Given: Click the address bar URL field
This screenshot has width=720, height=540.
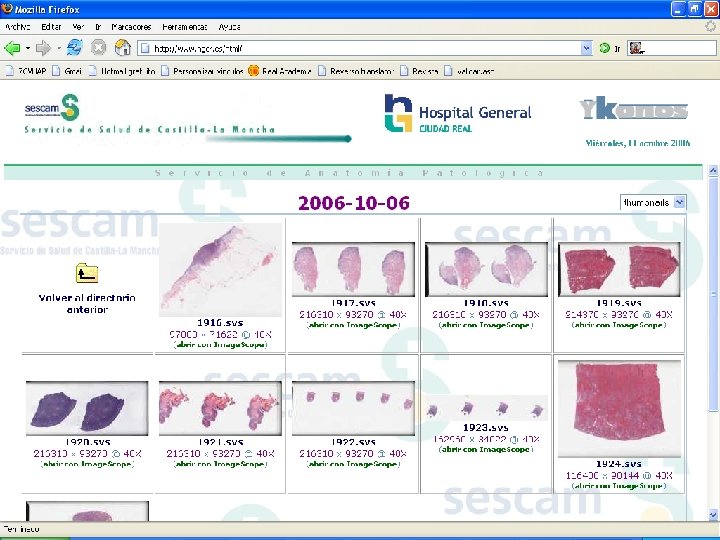Looking at the screenshot, I should pos(365,48).
